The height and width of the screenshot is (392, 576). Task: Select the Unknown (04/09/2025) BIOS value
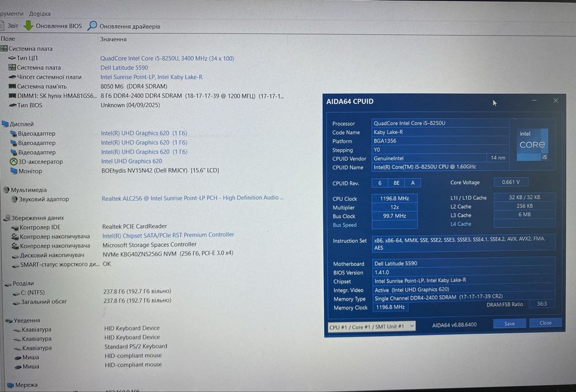130,105
